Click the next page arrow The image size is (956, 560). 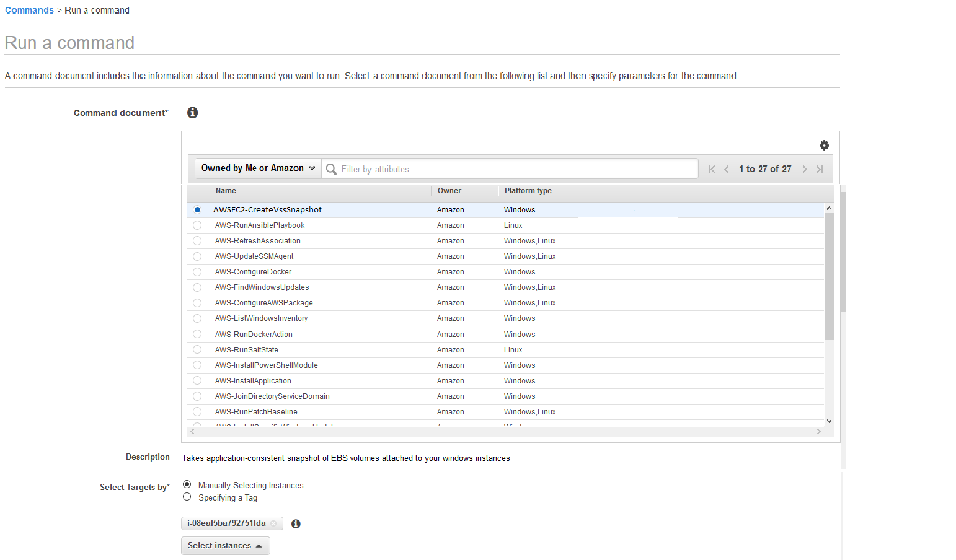(804, 168)
